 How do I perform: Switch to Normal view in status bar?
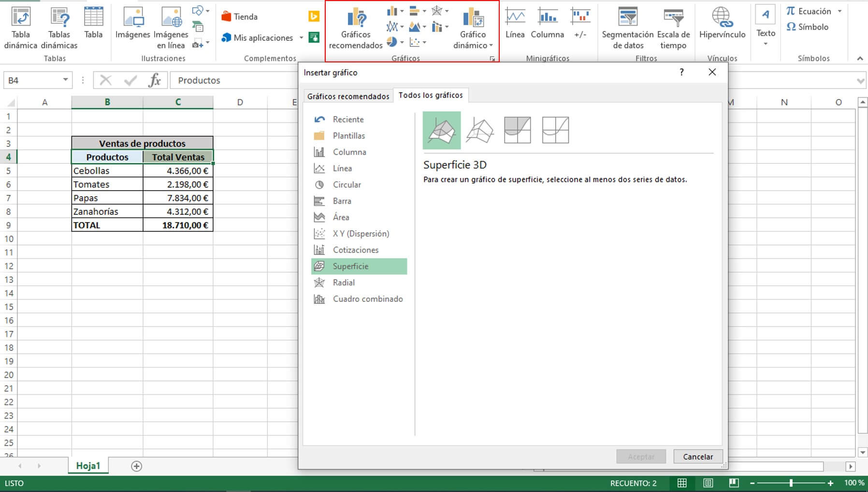(682, 483)
